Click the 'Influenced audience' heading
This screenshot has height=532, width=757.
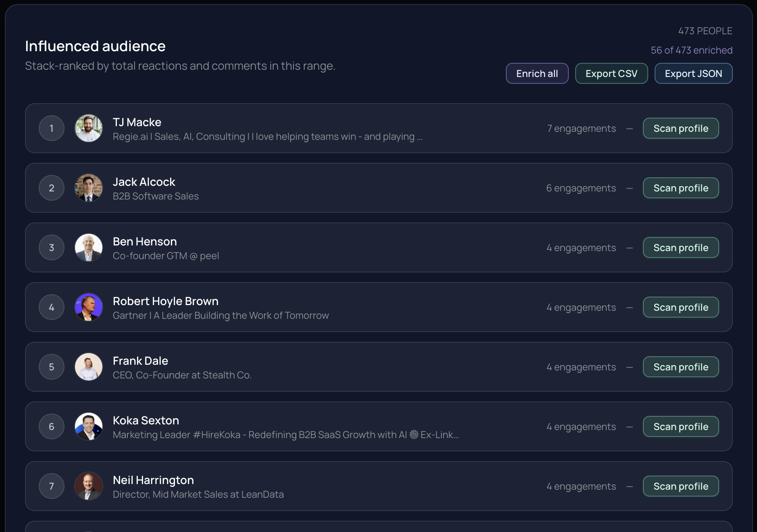(95, 46)
